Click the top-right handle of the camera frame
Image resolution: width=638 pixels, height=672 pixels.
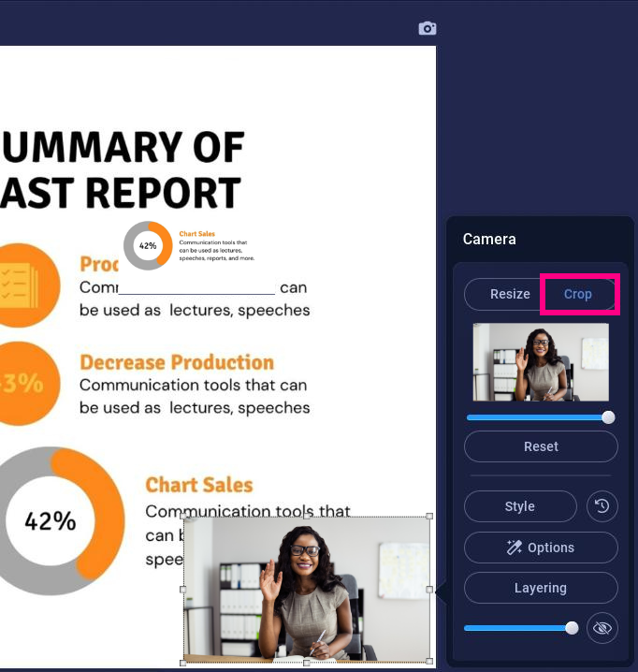(429, 517)
